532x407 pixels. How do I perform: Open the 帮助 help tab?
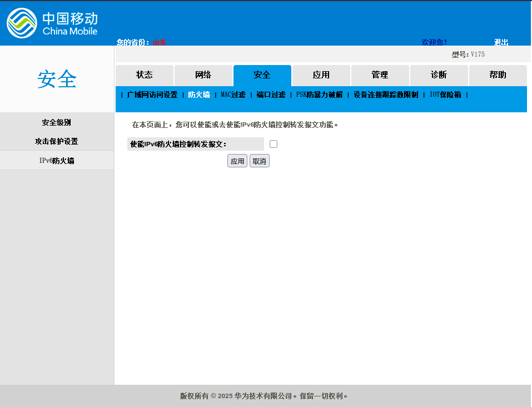498,75
